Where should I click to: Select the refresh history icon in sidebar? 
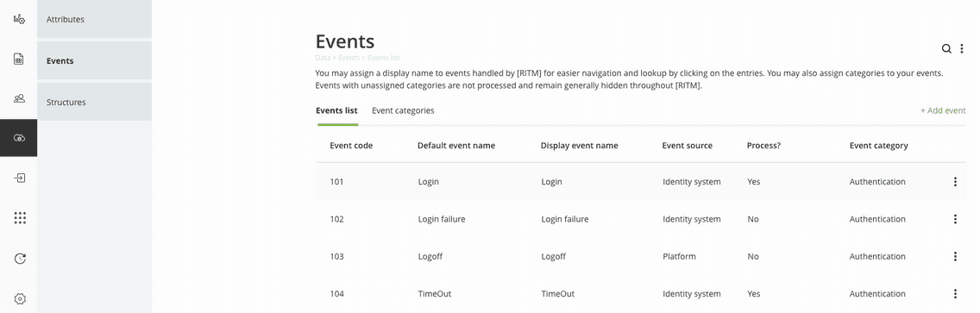pyautogui.click(x=19, y=258)
